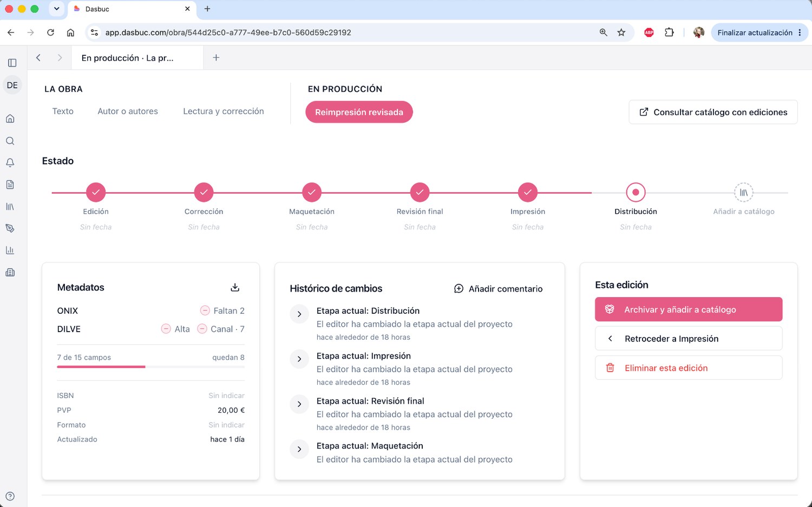Expand the 'Etapa actual: Maquetación' entry
Image resolution: width=812 pixels, height=507 pixels.
coord(299,449)
